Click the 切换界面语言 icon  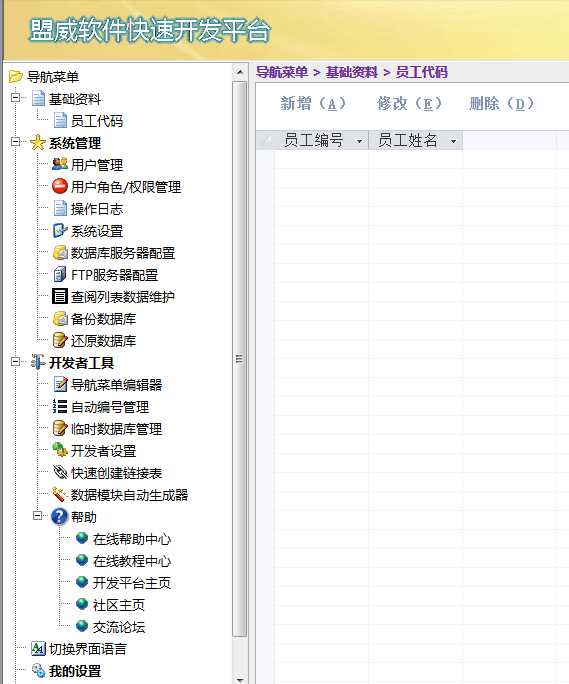[x=38, y=649]
